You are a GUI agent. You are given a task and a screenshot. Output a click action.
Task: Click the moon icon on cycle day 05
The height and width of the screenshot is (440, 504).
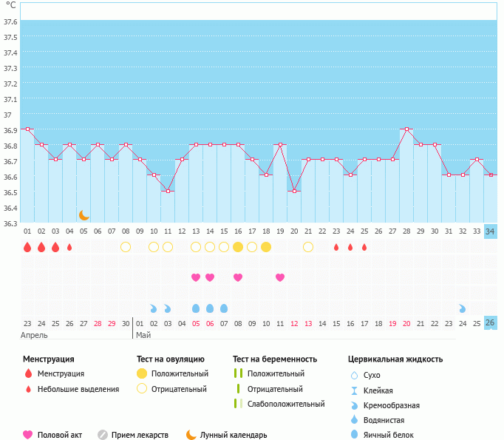84,215
